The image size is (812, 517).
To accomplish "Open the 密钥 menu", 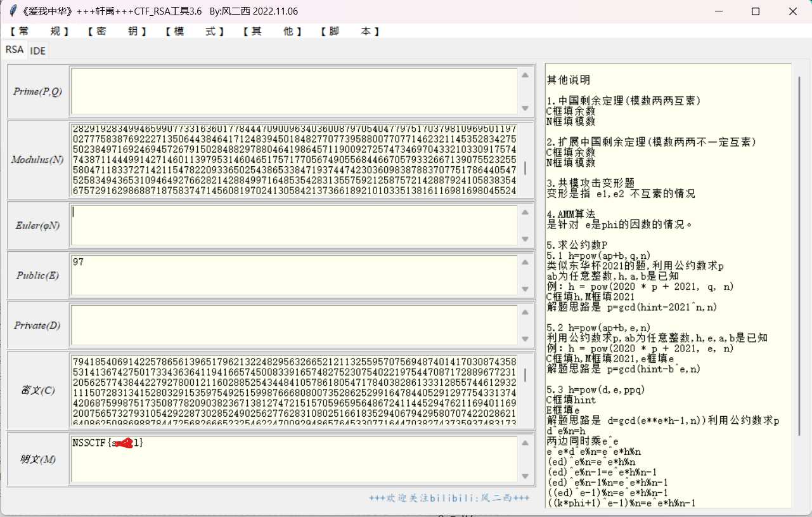I will [x=117, y=31].
